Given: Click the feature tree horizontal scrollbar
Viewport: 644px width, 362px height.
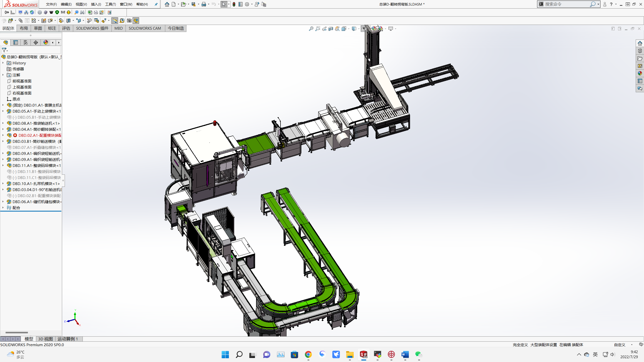Looking at the screenshot, I should coord(17,333).
